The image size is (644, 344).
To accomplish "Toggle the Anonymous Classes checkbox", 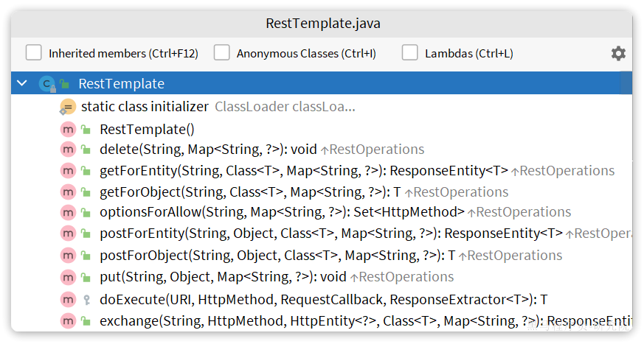I will [222, 53].
